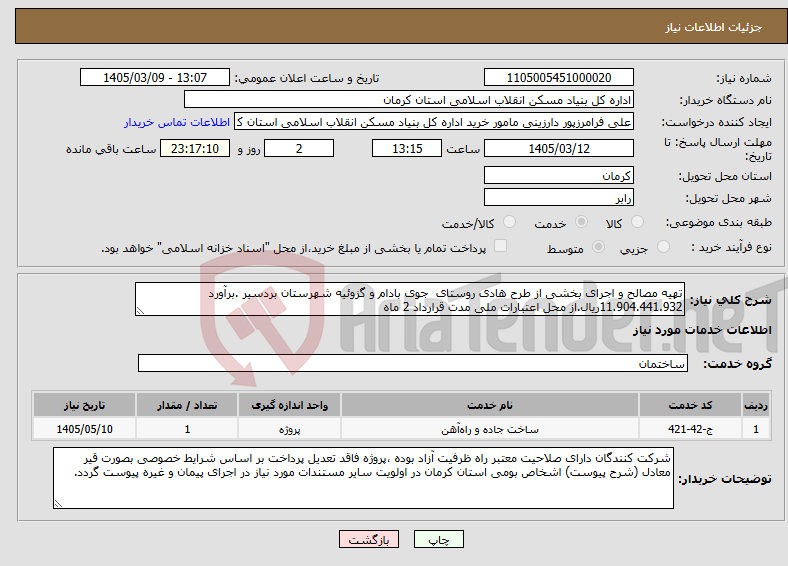Click the delivery province field کرمان
Image resolution: width=788 pixels, height=566 pixels.
(x=558, y=175)
